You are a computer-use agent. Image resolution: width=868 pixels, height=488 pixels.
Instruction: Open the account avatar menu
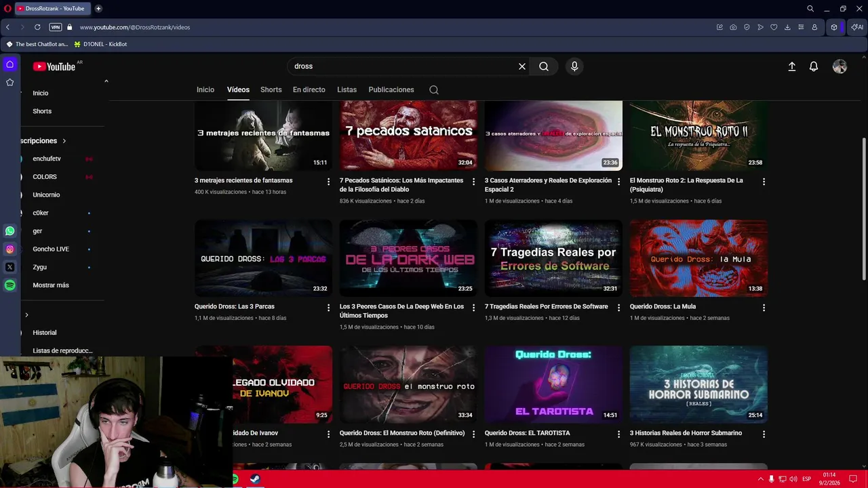pyautogui.click(x=840, y=66)
